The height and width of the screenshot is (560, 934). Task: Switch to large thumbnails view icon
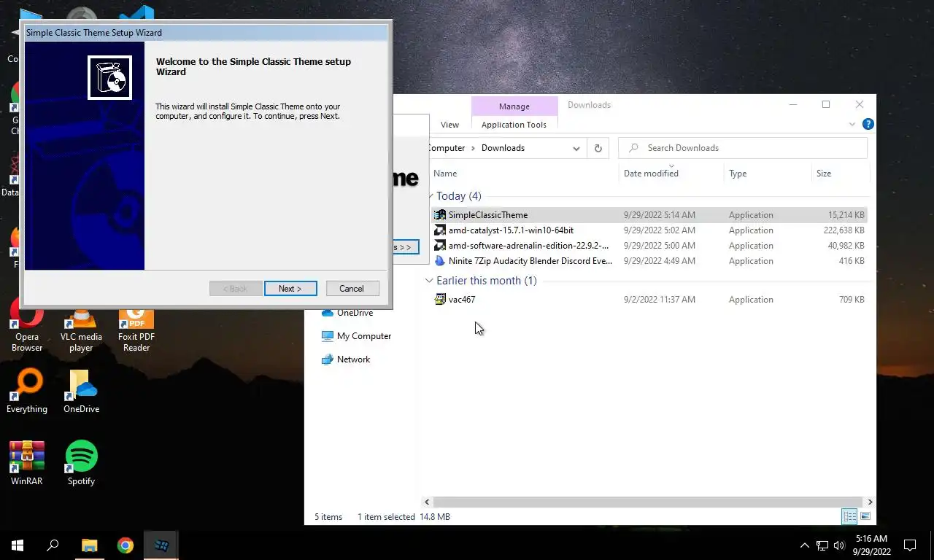coord(865,516)
